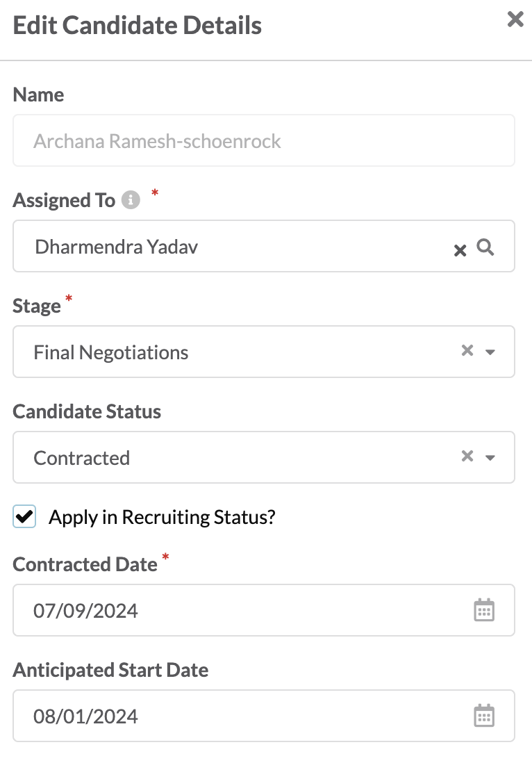Clear Dharmendra Yadav from Assigned To
532x763 pixels.
[x=460, y=250]
